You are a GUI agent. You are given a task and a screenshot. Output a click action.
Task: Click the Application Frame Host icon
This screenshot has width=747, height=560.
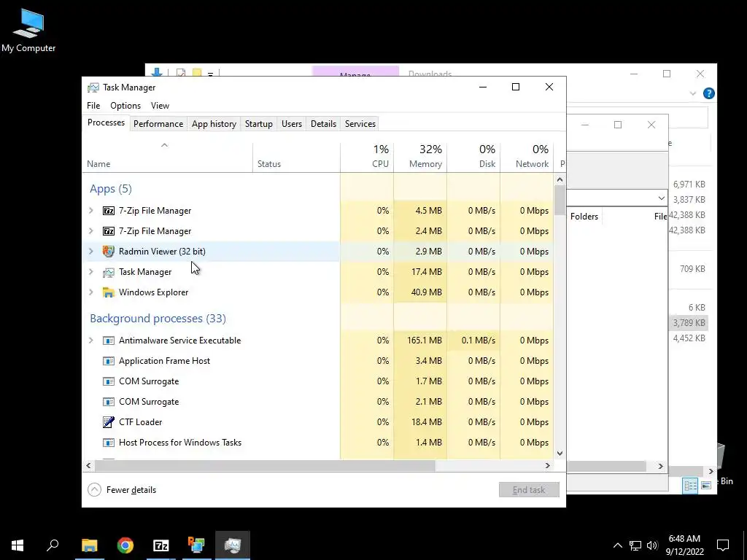109,361
